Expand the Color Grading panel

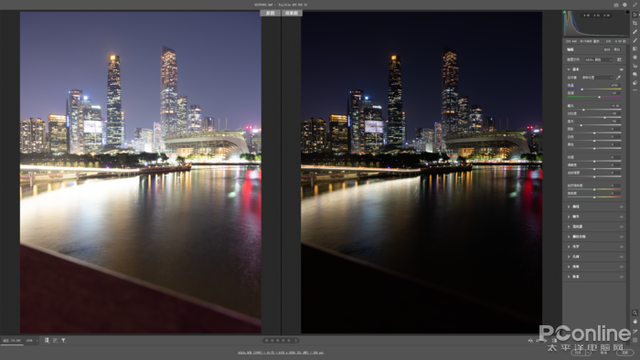click(569, 237)
